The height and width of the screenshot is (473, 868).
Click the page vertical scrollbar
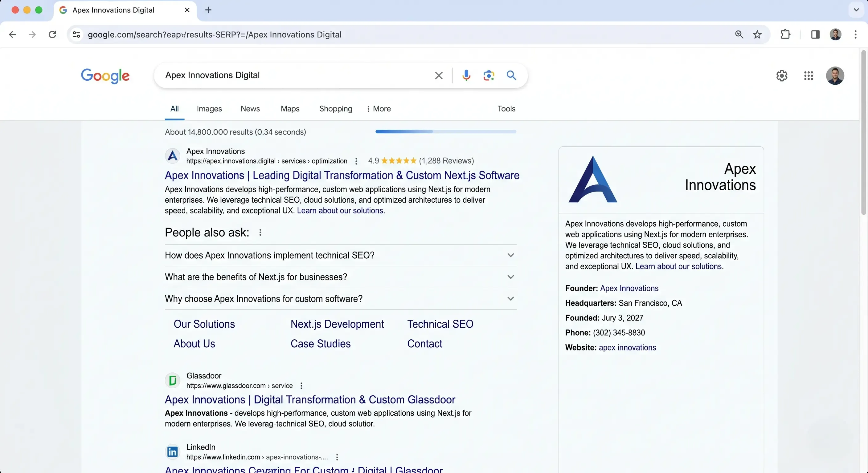[x=864, y=132]
